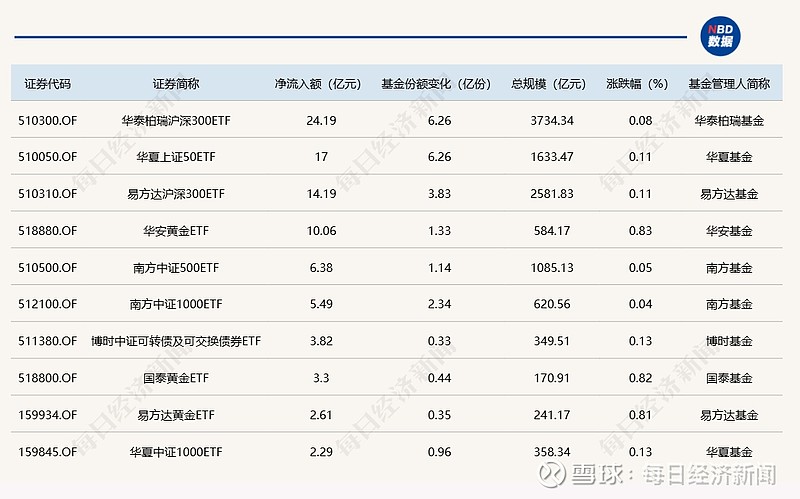
Task: Click the name 南方中证500ETF
Action: (176, 268)
